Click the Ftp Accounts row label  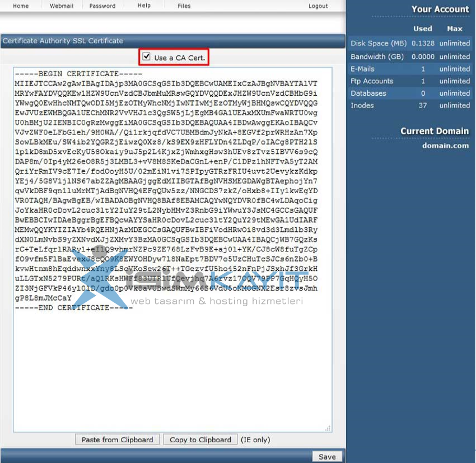[x=372, y=81]
